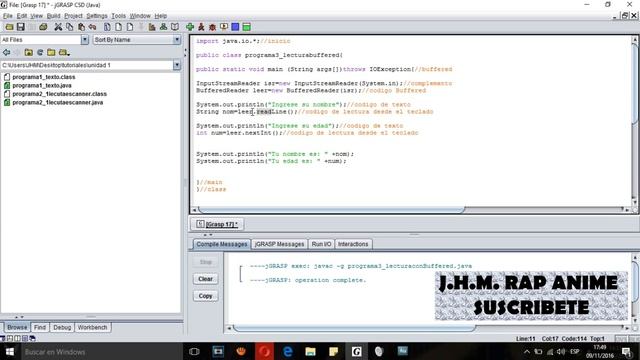Click the blank page icon beside Remove CSD
This screenshot has width=640, height=360.
[130, 27]
